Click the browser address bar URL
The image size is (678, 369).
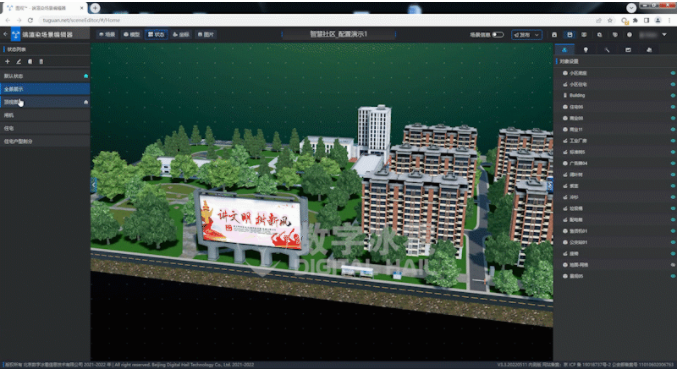(x=81, y=20)
